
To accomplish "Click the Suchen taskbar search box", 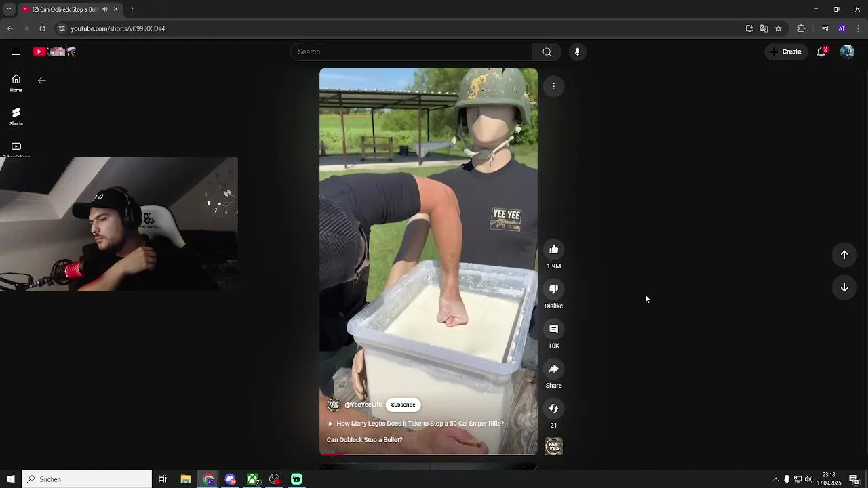I will (x=87, y=479).
